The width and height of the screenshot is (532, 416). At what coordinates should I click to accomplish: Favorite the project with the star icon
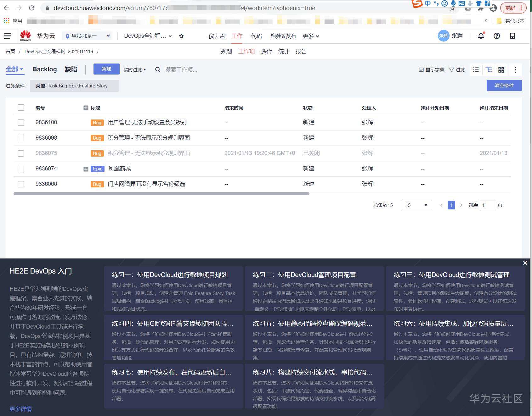(x=181, y=36)
